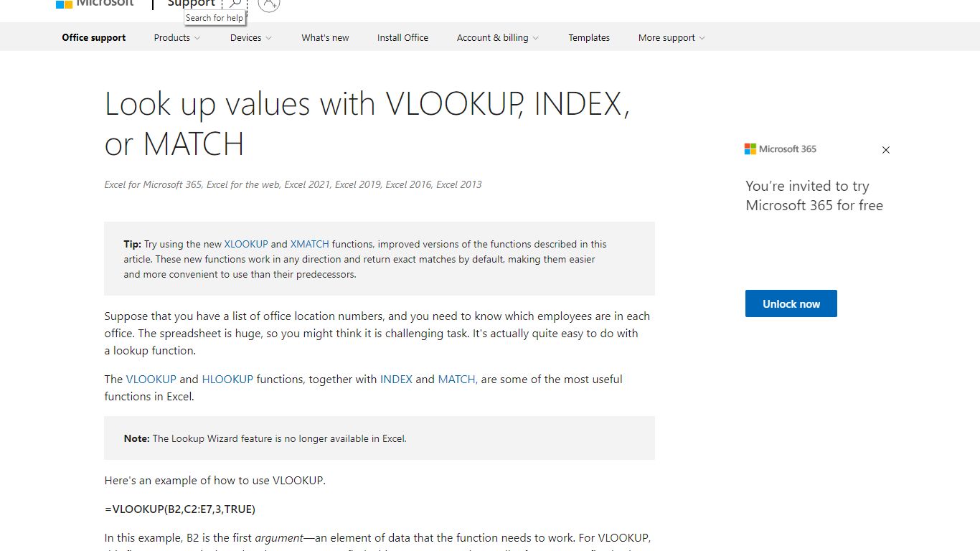Click the search magnifier icon
The width and height of the screenshot is (980, 551).
pyautogui.click(x=235, y=4)
